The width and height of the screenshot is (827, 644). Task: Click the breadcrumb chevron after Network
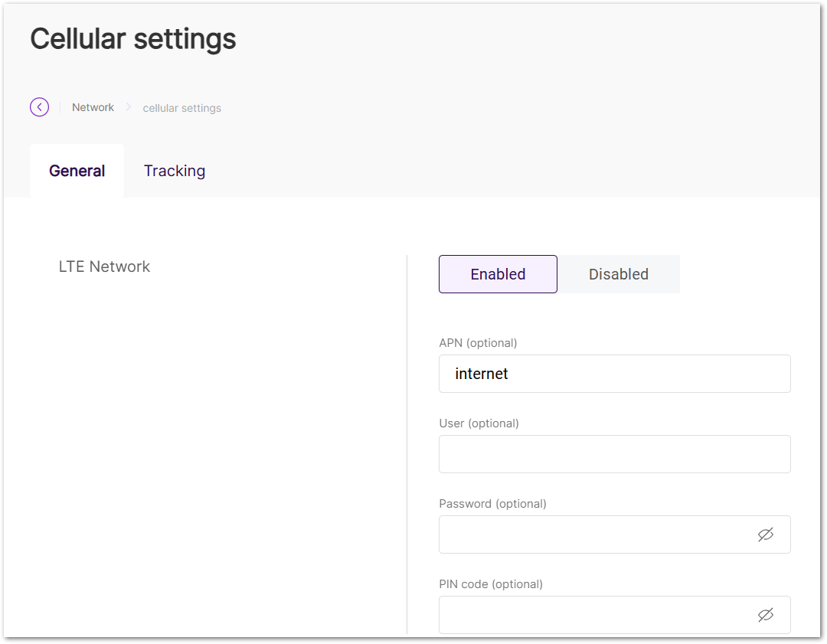pos(127,107)
